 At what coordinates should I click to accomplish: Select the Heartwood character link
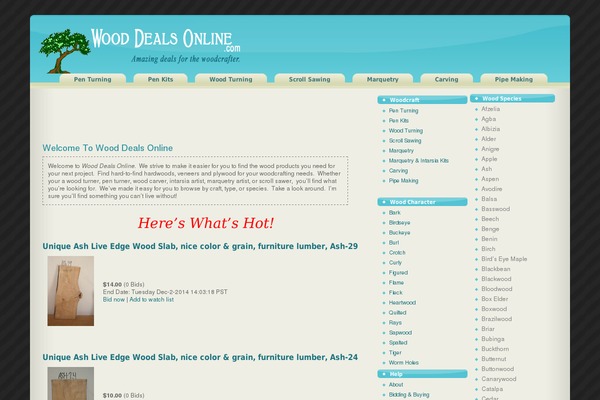click(x=402, y=302)
